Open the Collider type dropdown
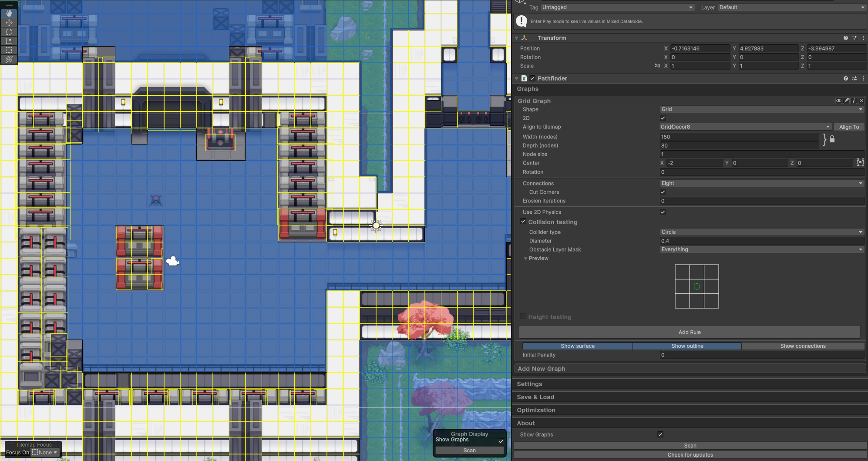Screen dimensions: 868x461 click(x=761, y=232)
